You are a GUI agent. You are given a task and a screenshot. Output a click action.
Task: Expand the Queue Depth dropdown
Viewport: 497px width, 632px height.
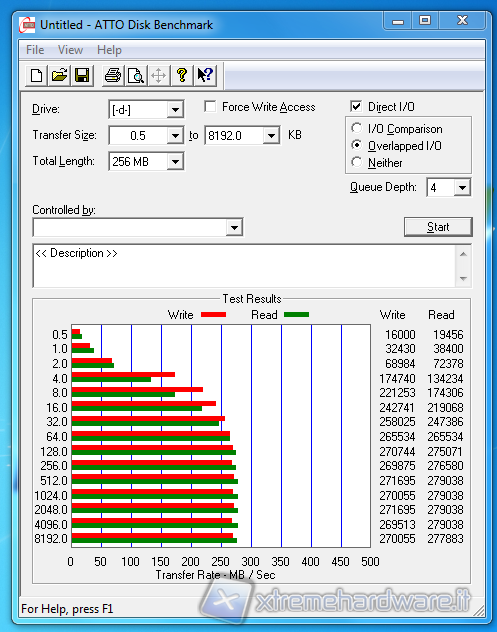pos(462,187)
